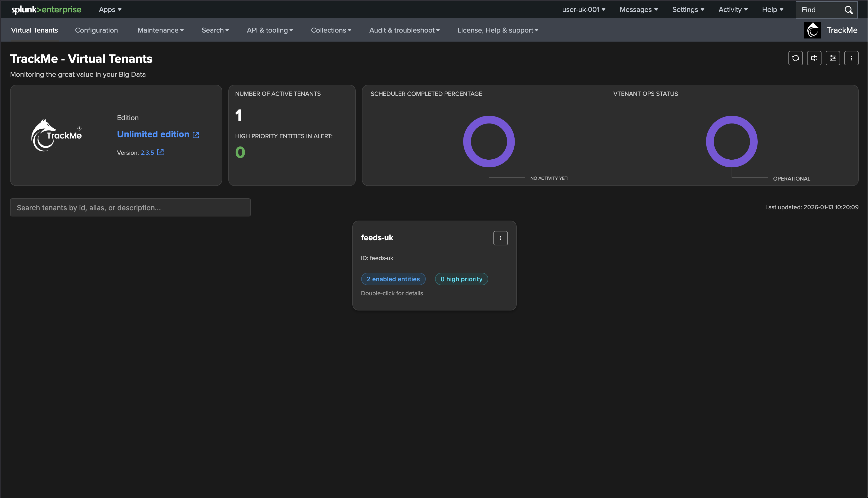
Task: Open feeds-uk tenant three-dot menu
Action: pyautogui.click(x=500, y=238)
